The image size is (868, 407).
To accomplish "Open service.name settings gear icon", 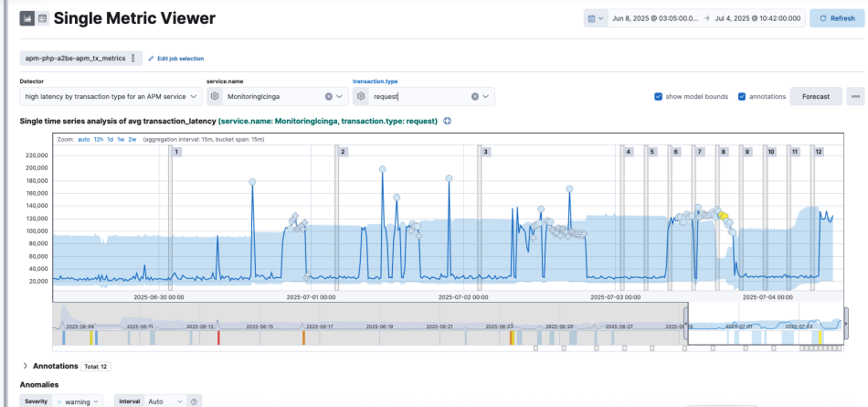I will (x=215, y=96).
